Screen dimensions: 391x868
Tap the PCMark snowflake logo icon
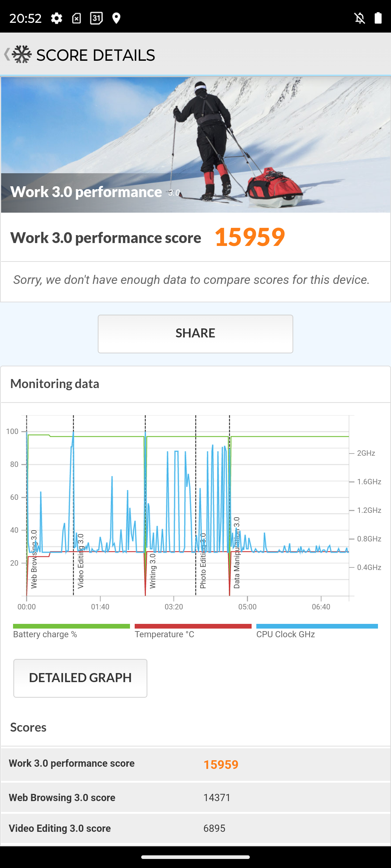pyautogui.click(x=22, y=55)
